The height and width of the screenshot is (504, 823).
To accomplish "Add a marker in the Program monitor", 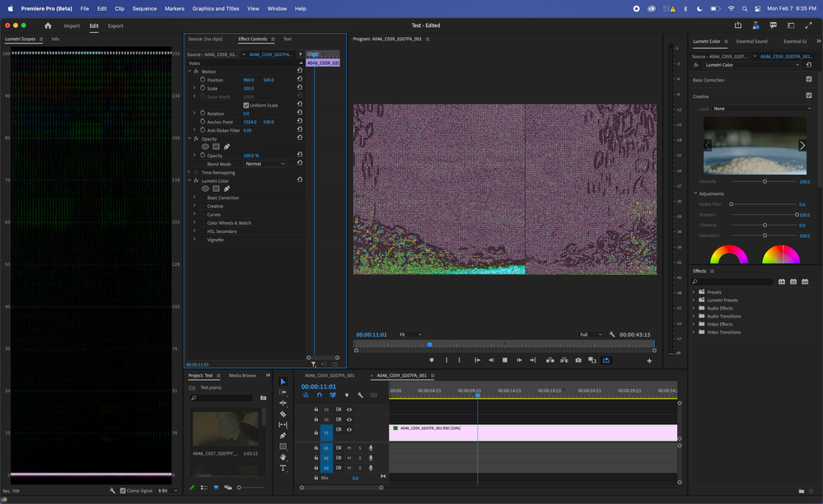I will [x=431, y=360].
